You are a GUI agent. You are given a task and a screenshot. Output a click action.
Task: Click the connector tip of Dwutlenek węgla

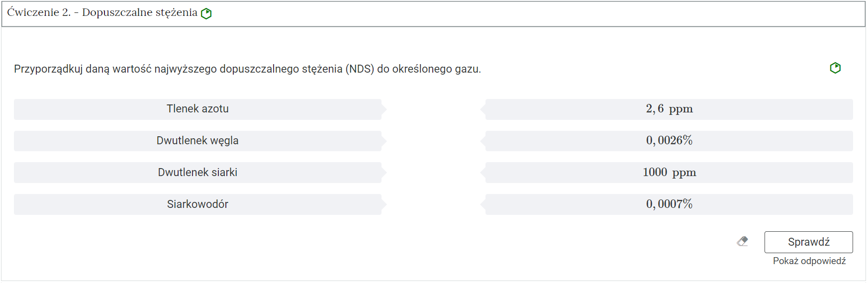pos(384,141)
